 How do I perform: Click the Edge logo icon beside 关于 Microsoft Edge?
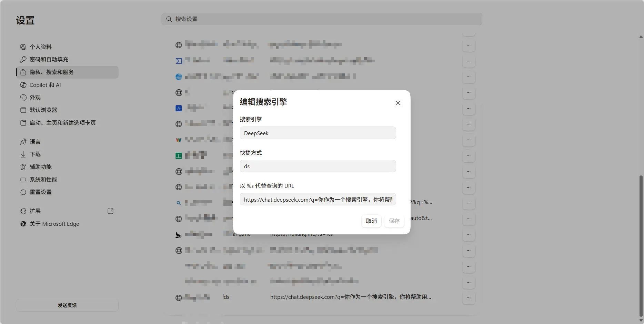coord(23,224)
